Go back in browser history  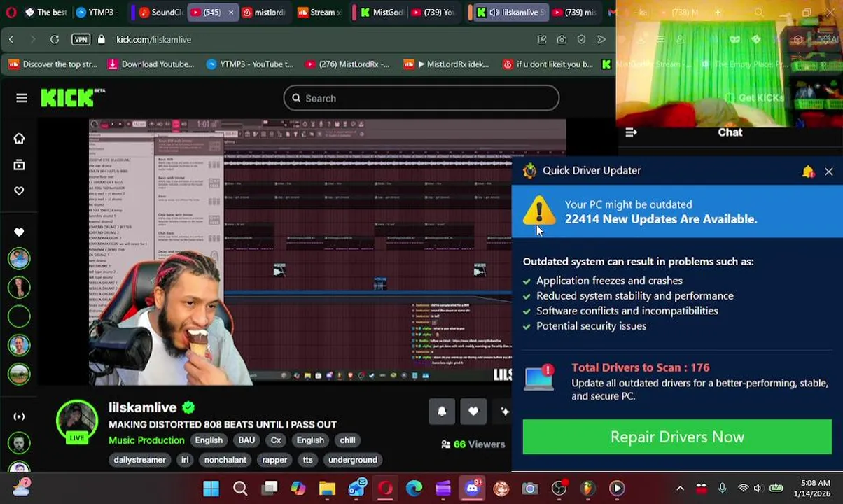pos(11,40)
